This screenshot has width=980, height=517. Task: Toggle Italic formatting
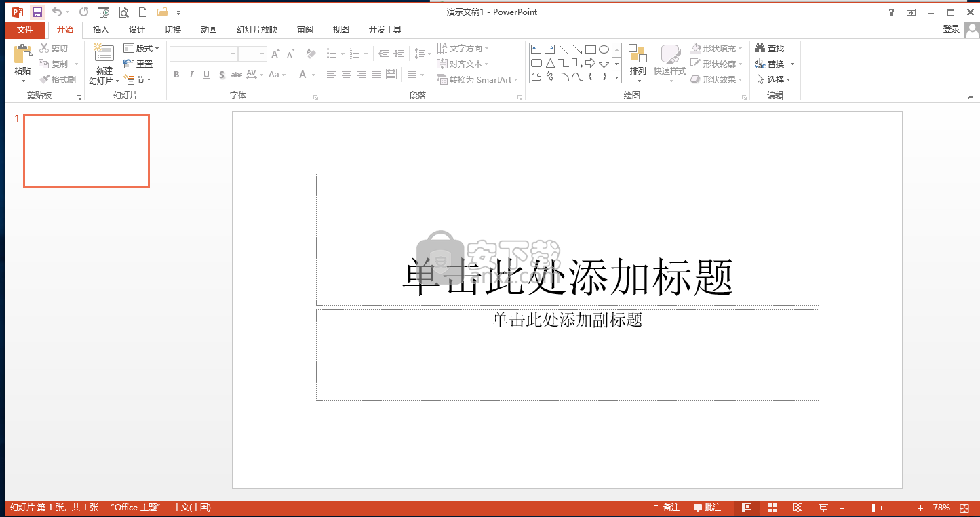[x=191, y=75]
